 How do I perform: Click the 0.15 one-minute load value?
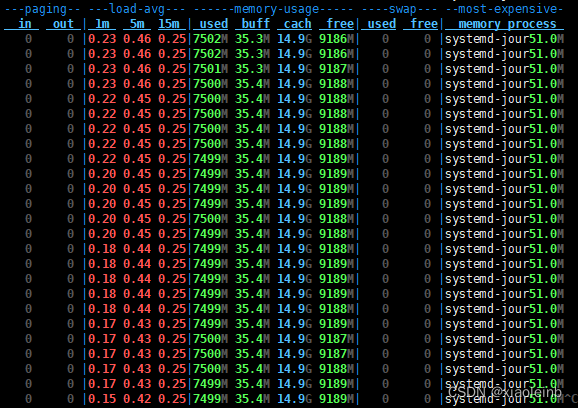[102, 399]
